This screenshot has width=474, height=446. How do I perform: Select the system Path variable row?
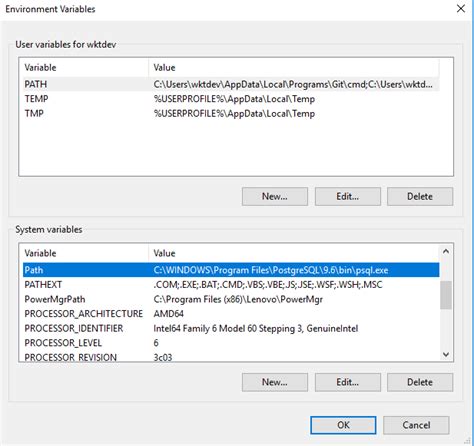click(x=231, y=270)
